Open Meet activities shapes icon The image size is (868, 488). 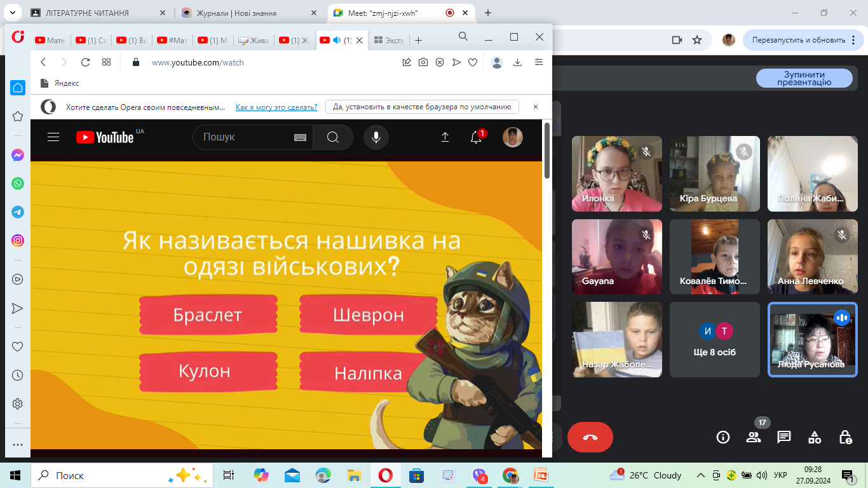click(815, 437)
